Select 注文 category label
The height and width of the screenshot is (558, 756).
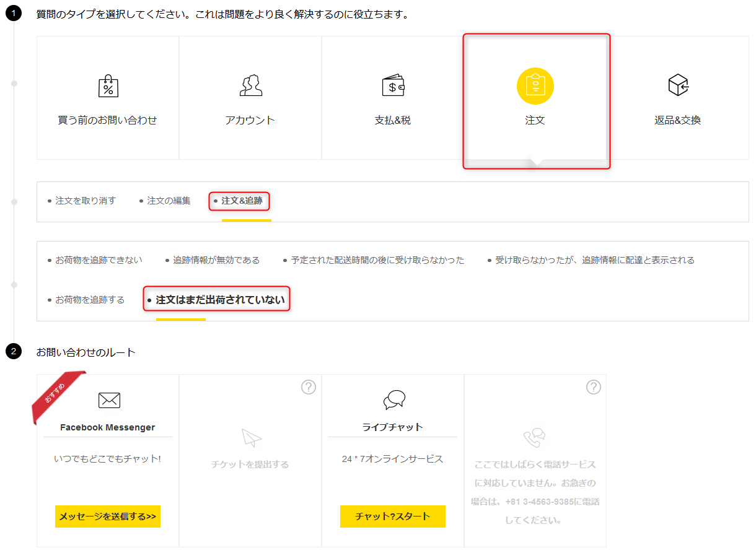pyautogui.click(x=535, y=120)
